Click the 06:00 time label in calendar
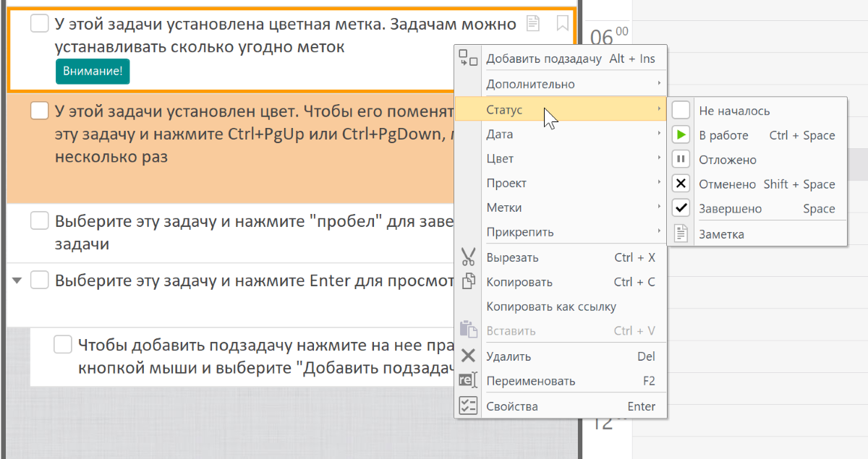This screenshot has width=868, height=459. pyautogui.click(x=609, y=35)
